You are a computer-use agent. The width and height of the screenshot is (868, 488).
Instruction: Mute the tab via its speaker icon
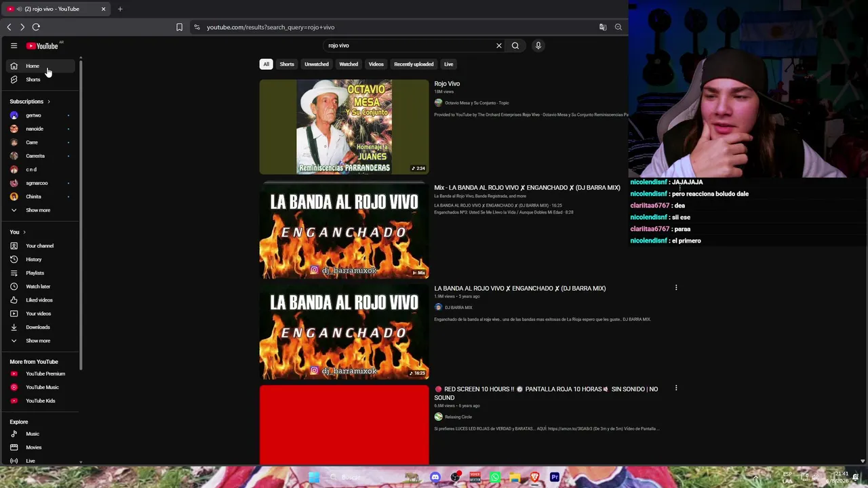click(x=18, y=9)
